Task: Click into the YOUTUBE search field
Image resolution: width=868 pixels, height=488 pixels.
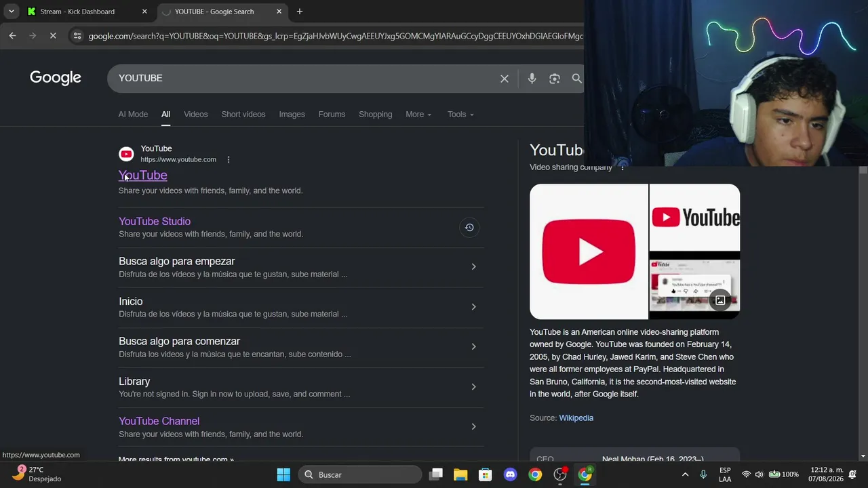Action: (x=305, y=79)
